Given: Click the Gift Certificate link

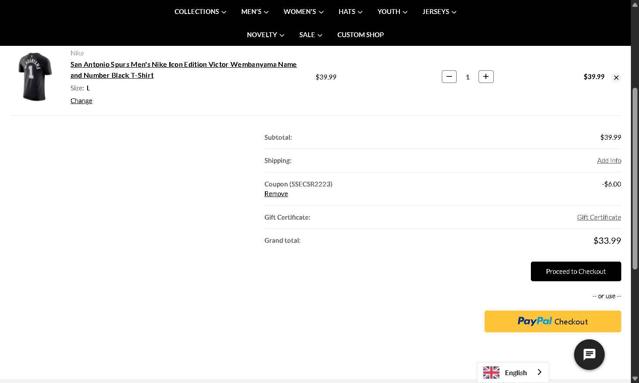Looking at the screenshot, I should click(x=599, y=217).
